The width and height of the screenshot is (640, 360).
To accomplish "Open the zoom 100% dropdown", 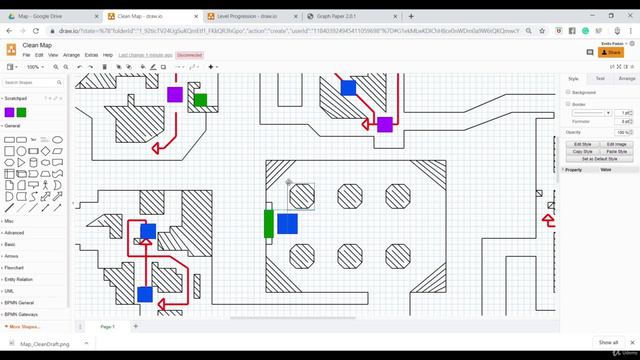I will [35, 67].
